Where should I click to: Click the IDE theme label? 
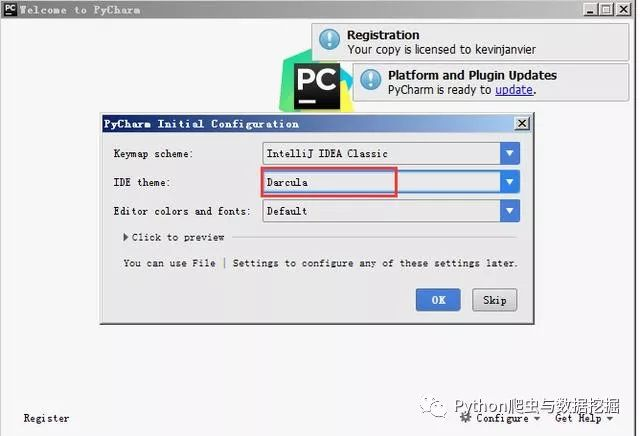pyautogui.click(x=142, y=182)
